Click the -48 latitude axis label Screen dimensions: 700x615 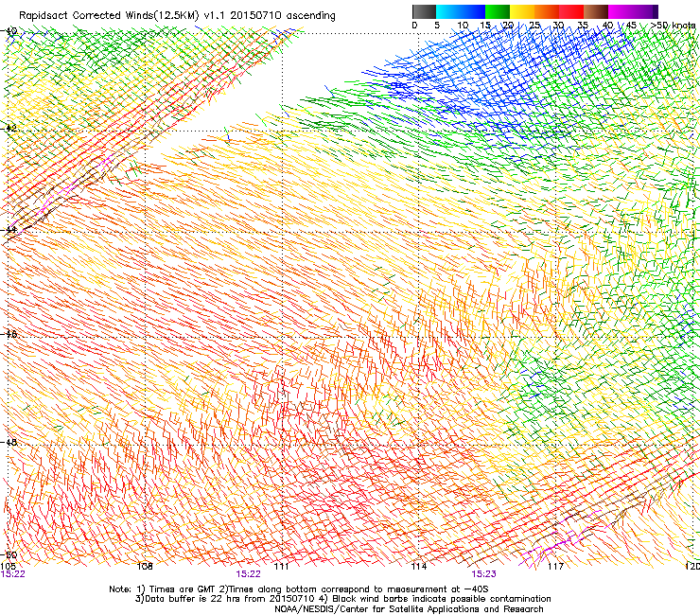[9, 442]
